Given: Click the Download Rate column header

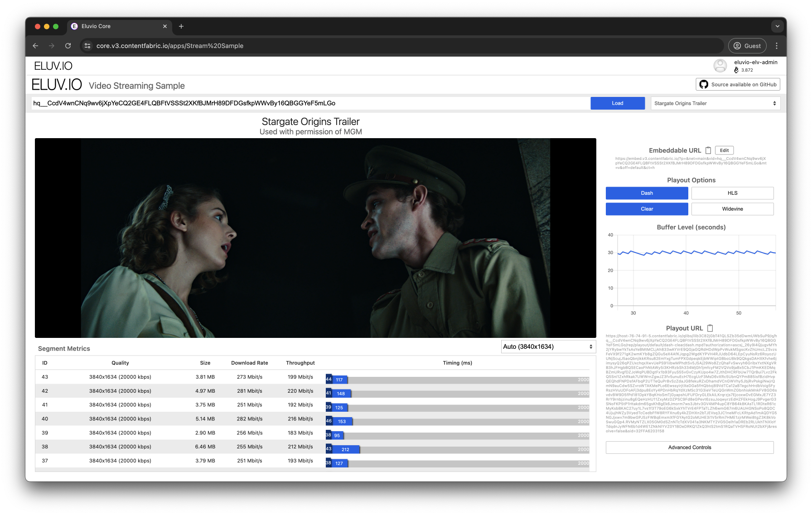Looking at the screenshot, I should [250, 363].
